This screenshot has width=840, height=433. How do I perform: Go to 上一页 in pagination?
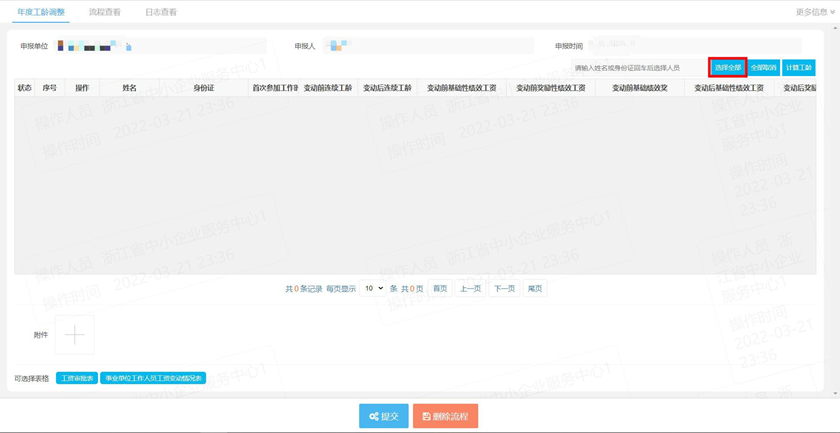click(x=471, y=288)
